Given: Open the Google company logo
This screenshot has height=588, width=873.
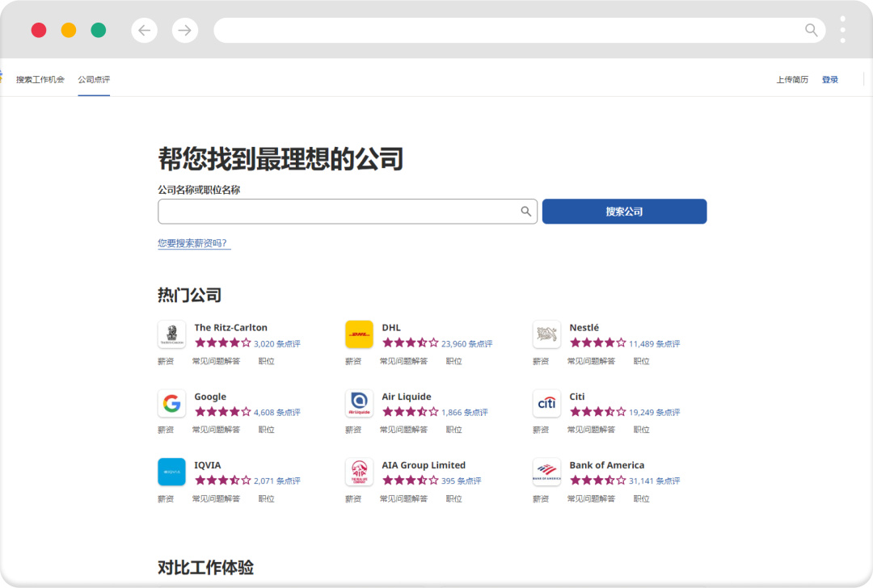Looking at the screenshot, I should click(171, 403).
